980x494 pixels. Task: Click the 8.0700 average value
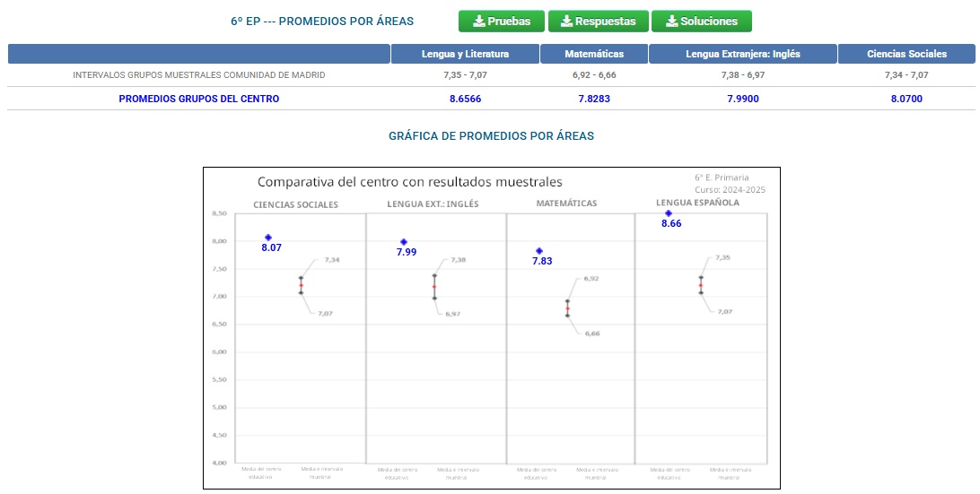tap(906, 99)
